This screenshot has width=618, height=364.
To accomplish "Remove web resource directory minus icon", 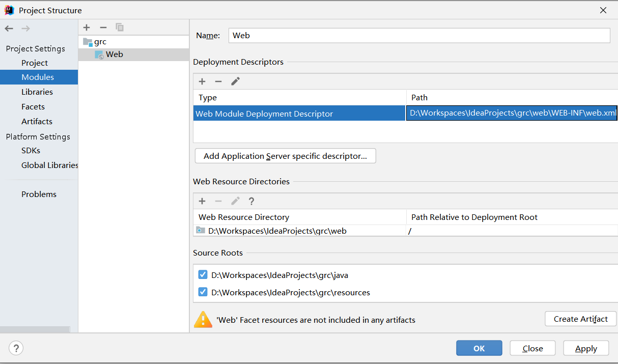I will tap(218, 201).
